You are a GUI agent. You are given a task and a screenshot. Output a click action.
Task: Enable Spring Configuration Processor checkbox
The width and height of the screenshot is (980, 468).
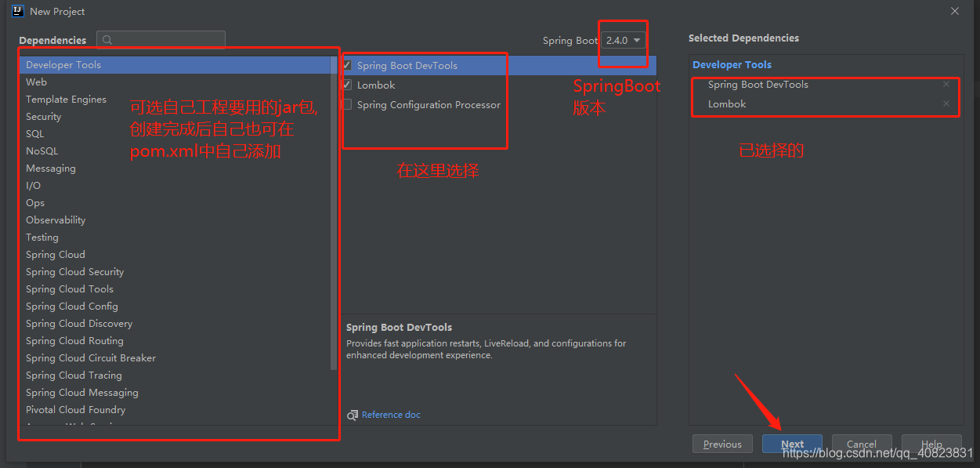tap(347, 104)
